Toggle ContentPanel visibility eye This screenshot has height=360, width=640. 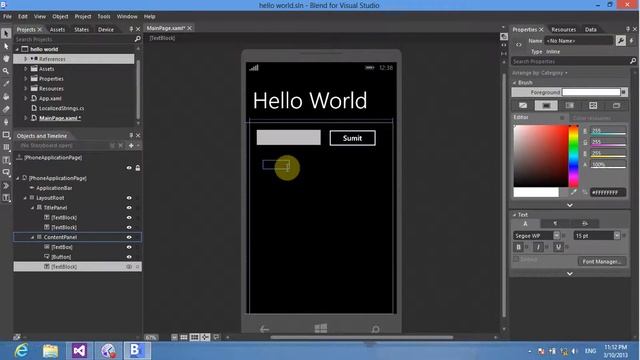click(129, 237)
